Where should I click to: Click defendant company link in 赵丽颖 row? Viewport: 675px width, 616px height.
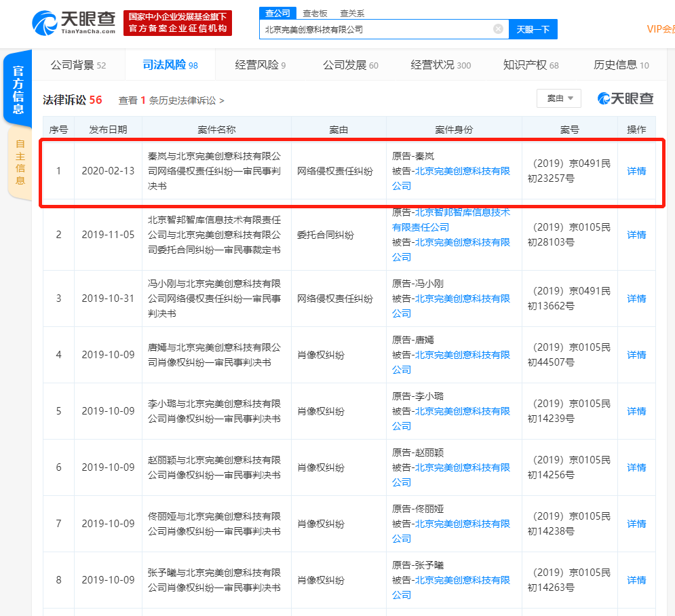pos(450,475)
